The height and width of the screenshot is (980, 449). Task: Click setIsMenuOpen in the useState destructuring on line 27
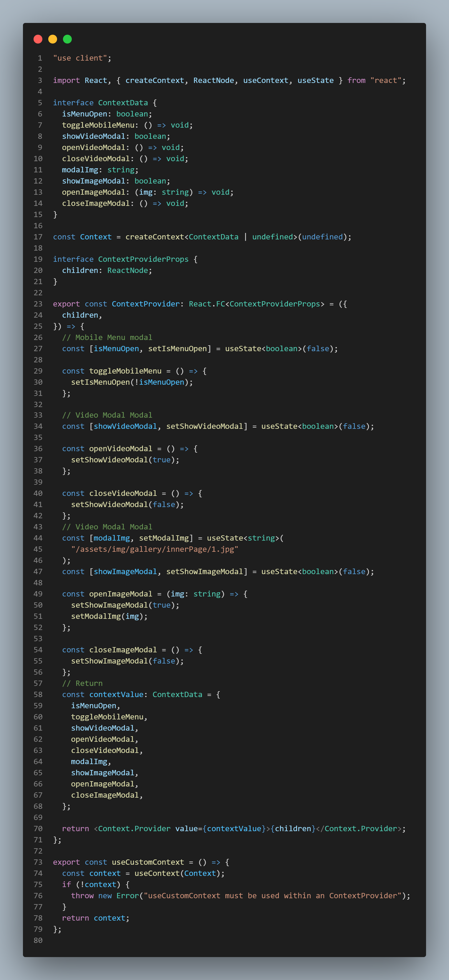177,349
